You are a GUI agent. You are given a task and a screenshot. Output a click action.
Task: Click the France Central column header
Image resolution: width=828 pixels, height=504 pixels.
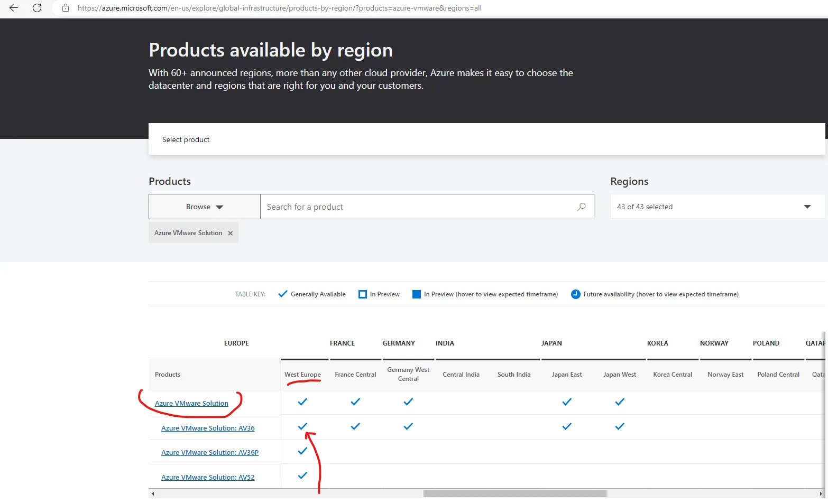355,375
